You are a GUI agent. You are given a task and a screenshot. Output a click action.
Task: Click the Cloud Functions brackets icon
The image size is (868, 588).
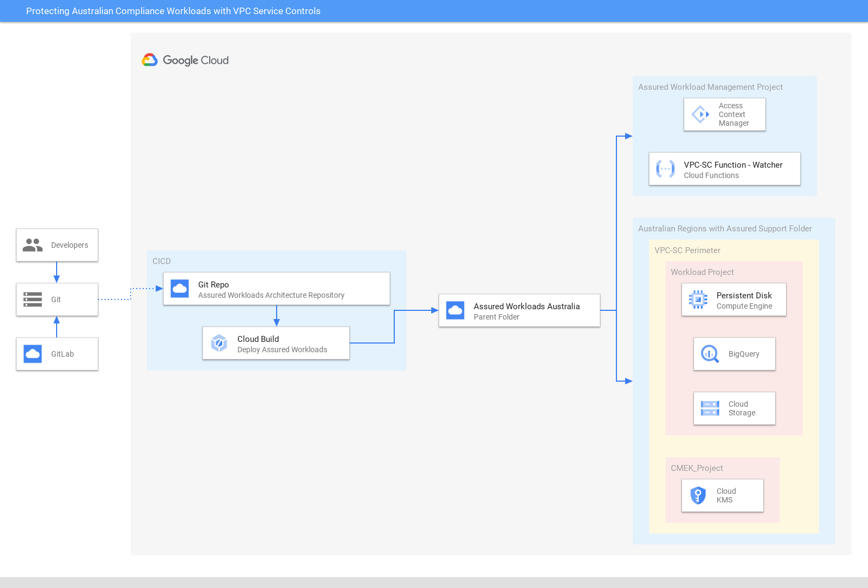[665, 169]
